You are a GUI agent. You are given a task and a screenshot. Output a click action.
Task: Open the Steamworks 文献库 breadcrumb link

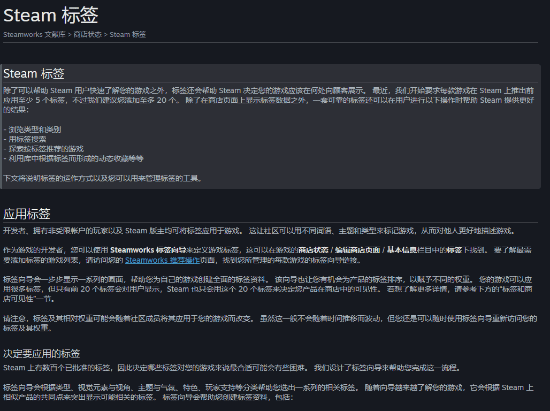coord(34,34)
